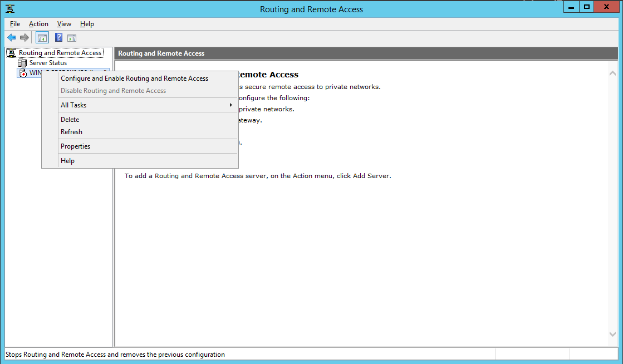Click the Routing and Remote Access root node icon

[x=12, y=53]
